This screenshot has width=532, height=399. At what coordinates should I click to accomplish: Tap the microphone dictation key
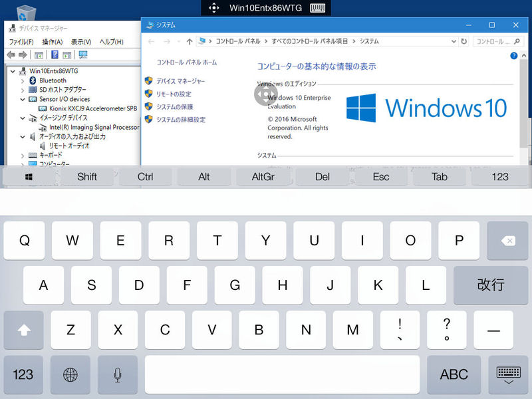point(118,374)
